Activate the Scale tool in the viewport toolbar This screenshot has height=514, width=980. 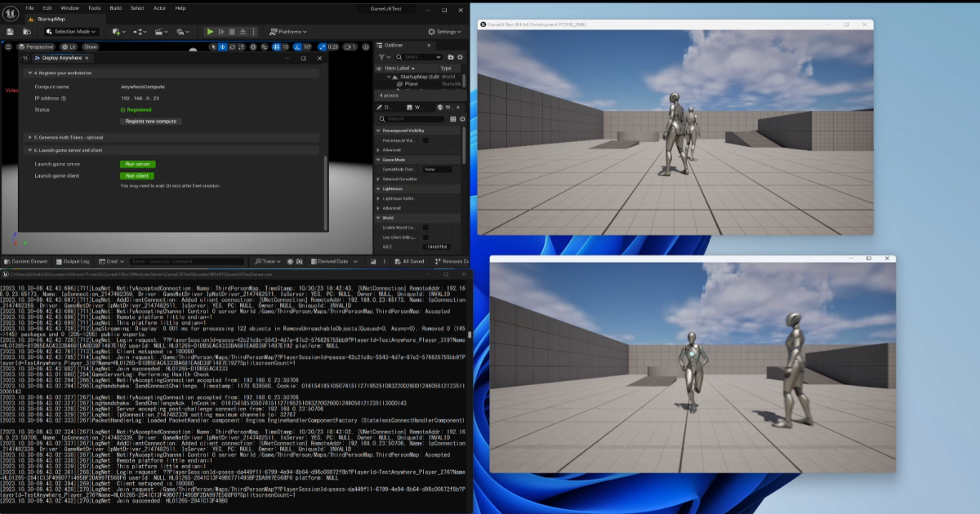tap(243, 47)
